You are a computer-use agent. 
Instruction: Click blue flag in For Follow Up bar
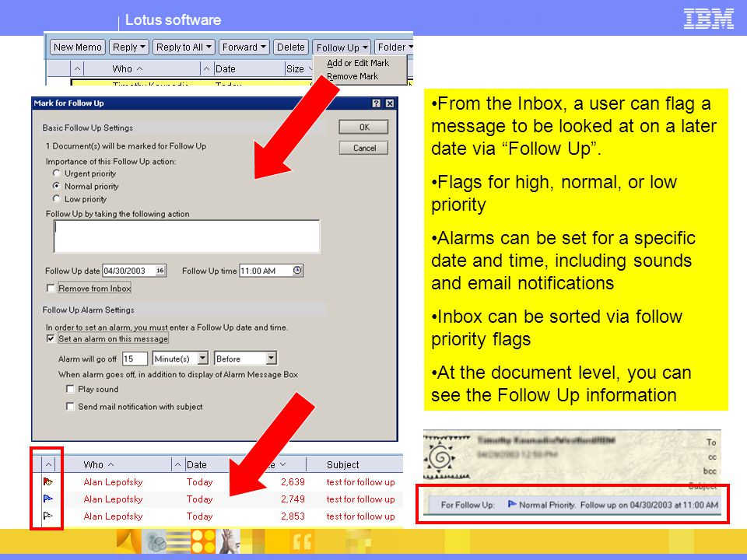tap(512, 504)
